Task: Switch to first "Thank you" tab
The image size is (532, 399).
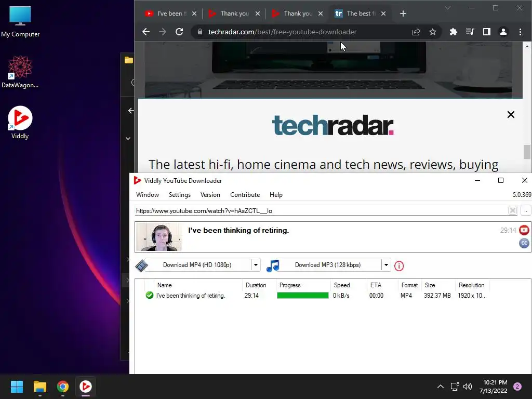Action: (230, 14)
